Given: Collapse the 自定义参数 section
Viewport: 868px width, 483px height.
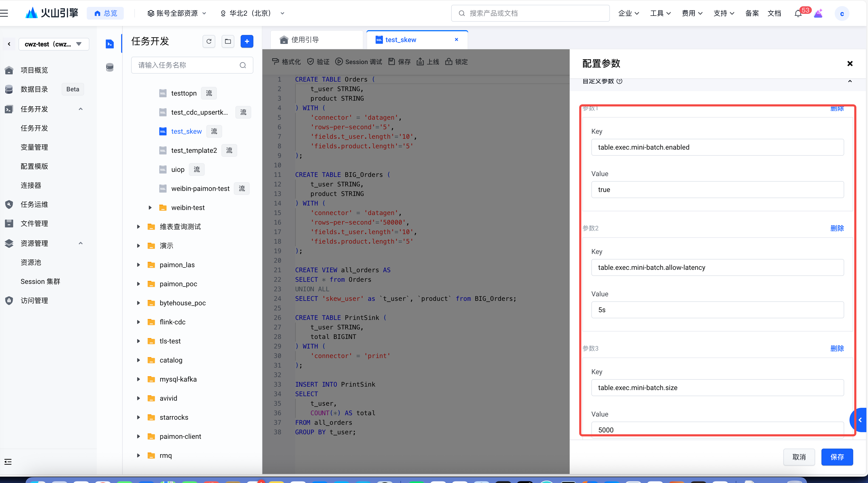Looking at the screenshot, I should click(x=850, y=81).
